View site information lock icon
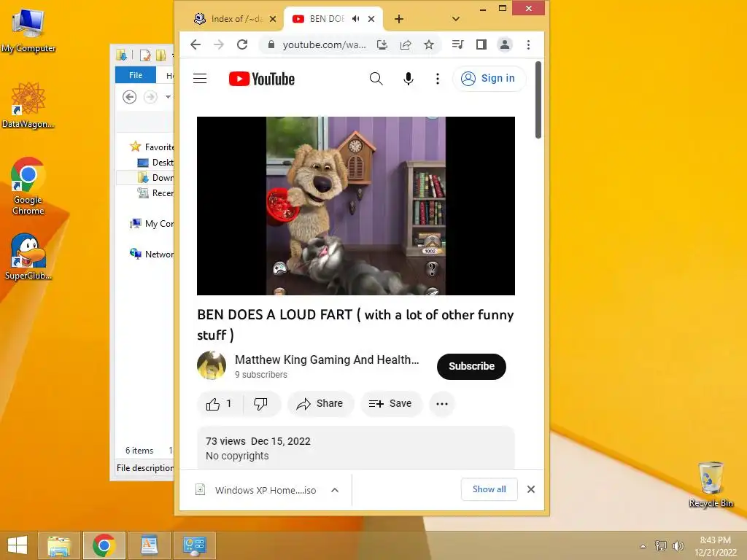747x560 pixels. click(271, 44)
